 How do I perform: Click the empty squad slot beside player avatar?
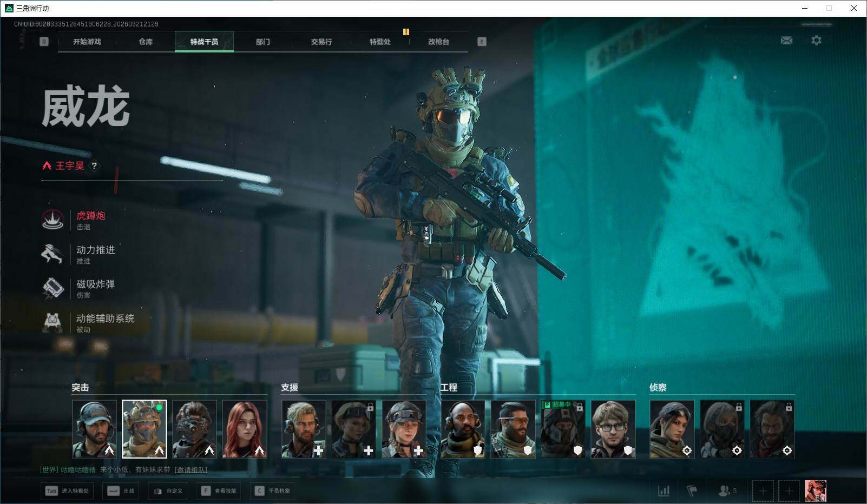789,491
